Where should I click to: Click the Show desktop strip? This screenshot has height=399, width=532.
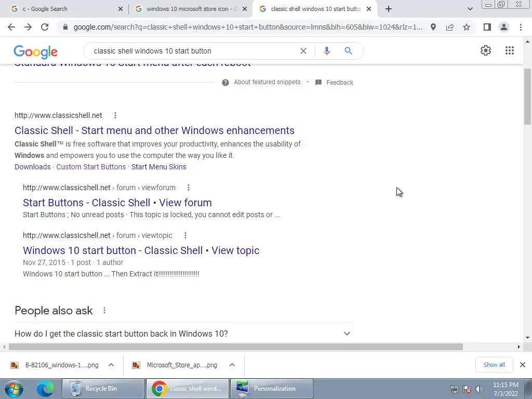tap(528, 389)
